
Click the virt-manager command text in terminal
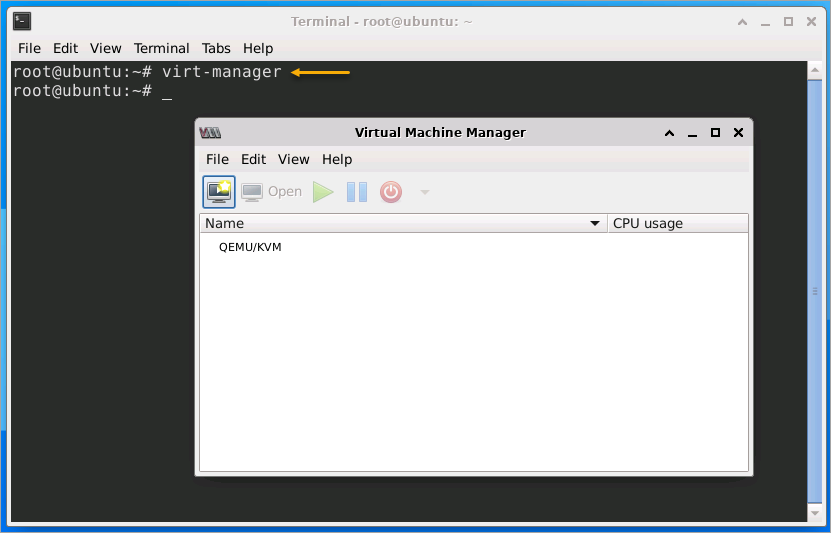coord(222,72)
